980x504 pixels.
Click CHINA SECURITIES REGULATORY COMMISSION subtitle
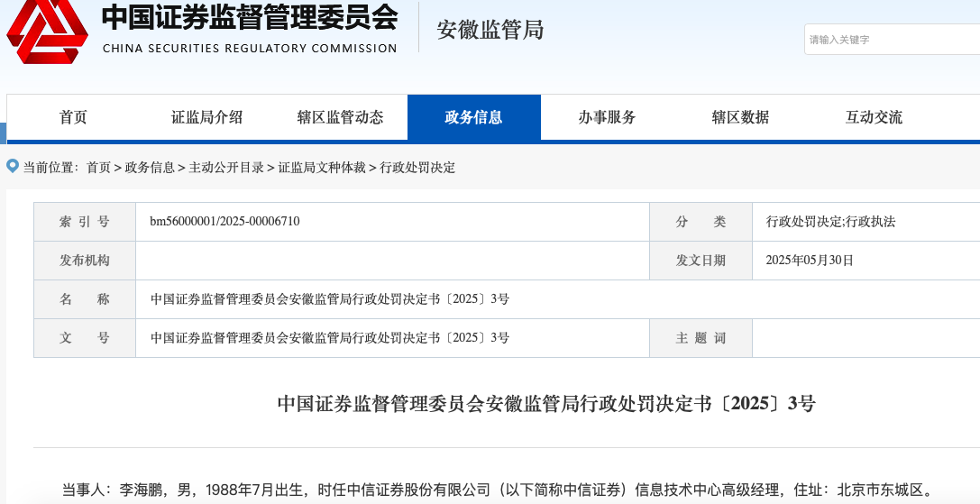coord(250,48)
